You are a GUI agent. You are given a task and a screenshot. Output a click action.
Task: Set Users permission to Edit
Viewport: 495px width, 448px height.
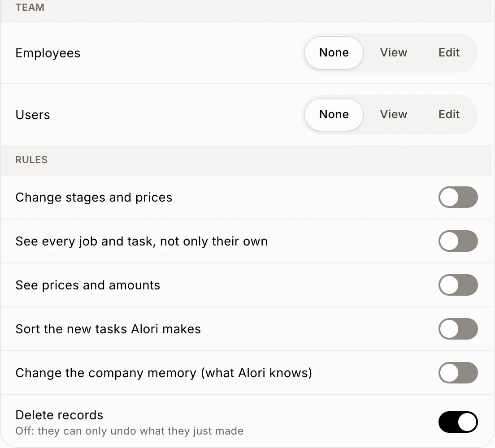click(x=449, y=115)
